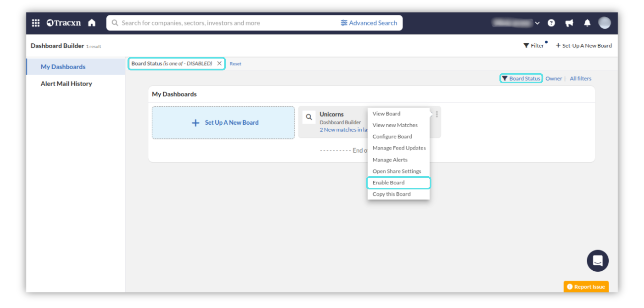Open the chat support bubble
This screenshot has height=308, width=644.
(x=597, y=261)
